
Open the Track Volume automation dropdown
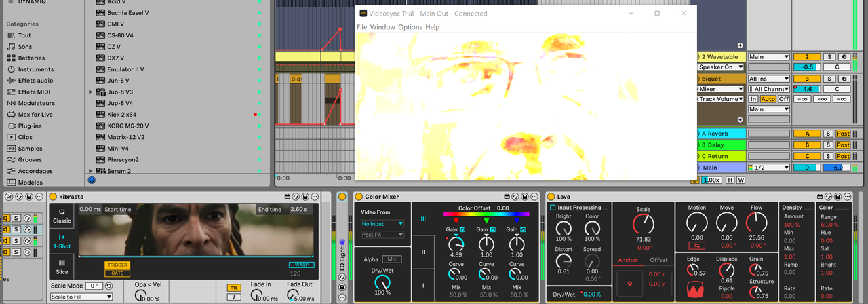pos(721,99)
